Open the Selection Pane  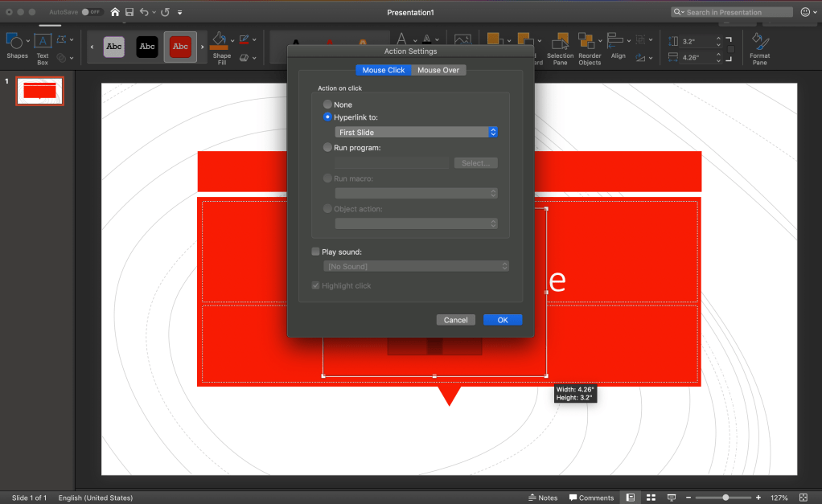[x=560, y=47]
